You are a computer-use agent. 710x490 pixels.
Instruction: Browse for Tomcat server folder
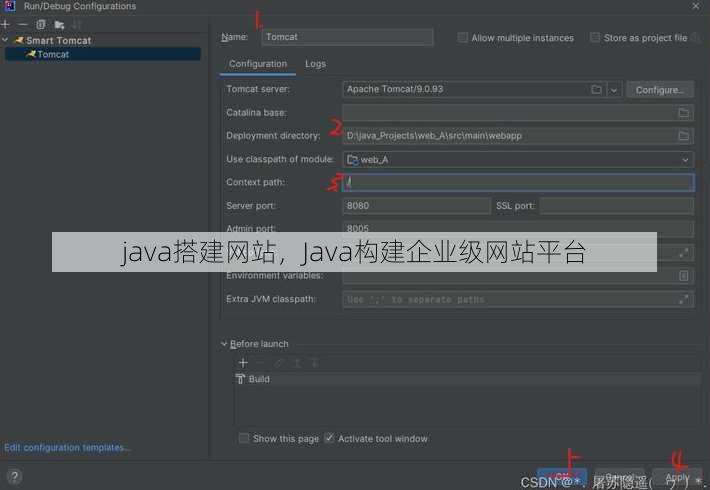[596, 89]
